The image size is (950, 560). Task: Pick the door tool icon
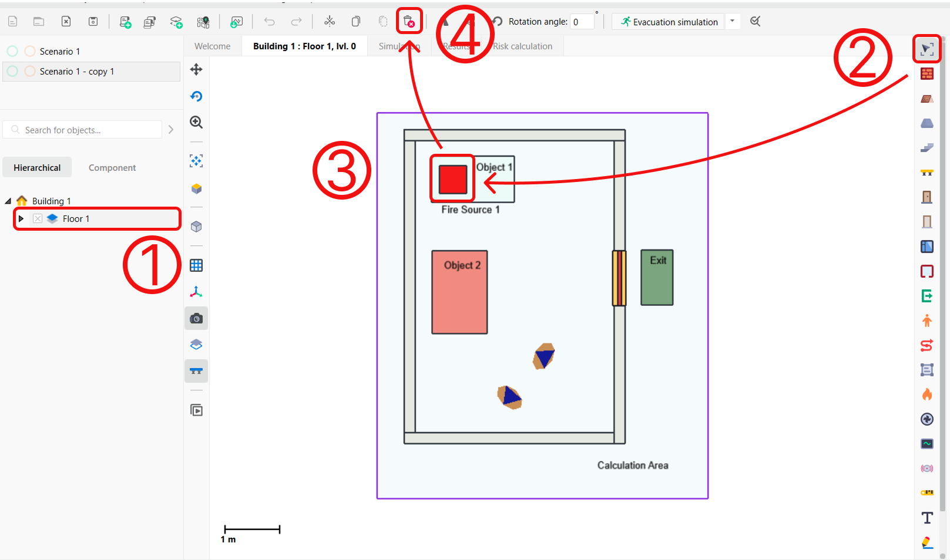pos(926,197)
